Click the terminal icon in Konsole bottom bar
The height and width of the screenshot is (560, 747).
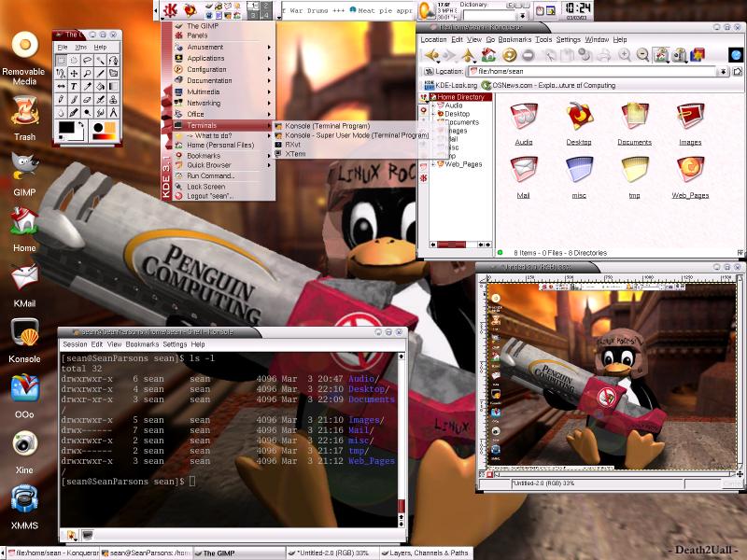87,535
